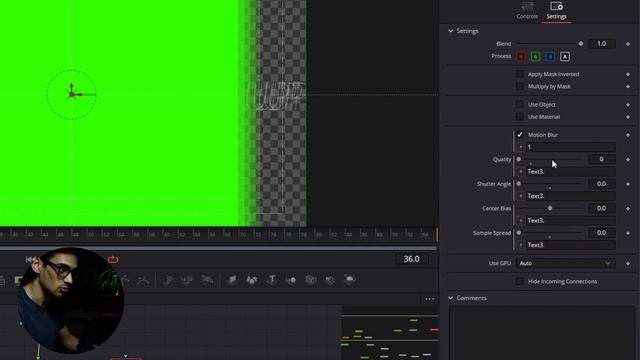Click plus button beside Center Bias expression

tap(520, 220)
